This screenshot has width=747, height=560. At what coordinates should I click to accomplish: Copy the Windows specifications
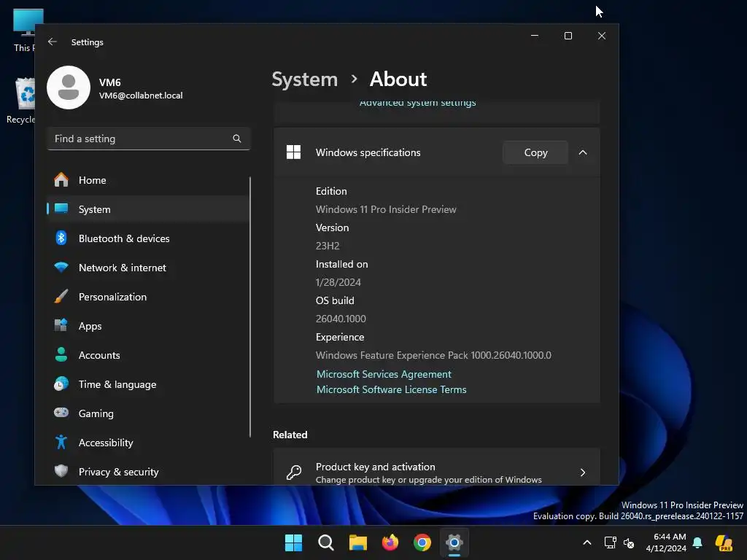(x=535, y=152)
